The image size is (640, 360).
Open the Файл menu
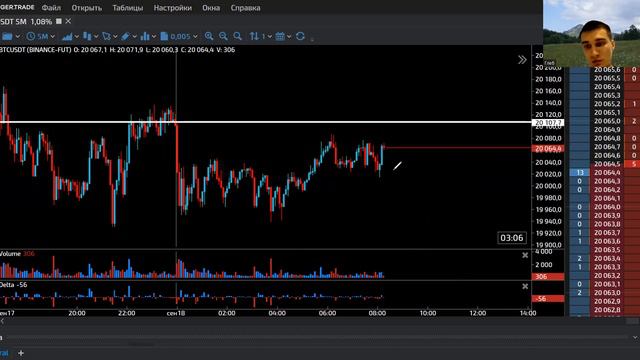51,8
